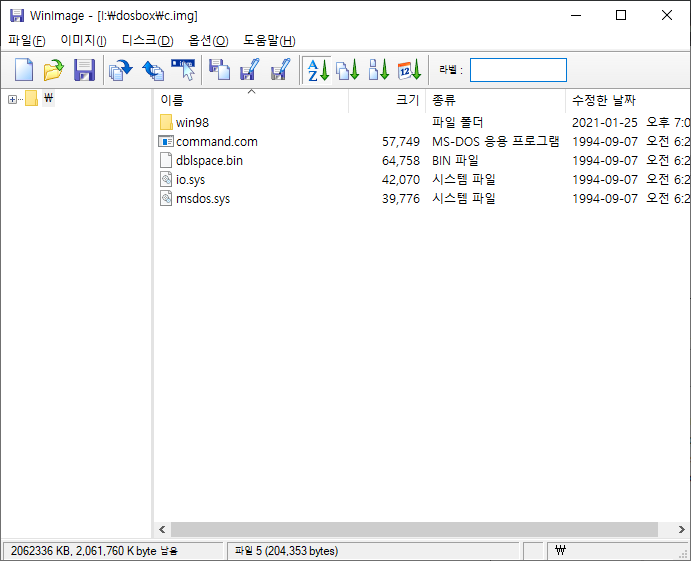Click the 이름 column header

click(251, 100)
